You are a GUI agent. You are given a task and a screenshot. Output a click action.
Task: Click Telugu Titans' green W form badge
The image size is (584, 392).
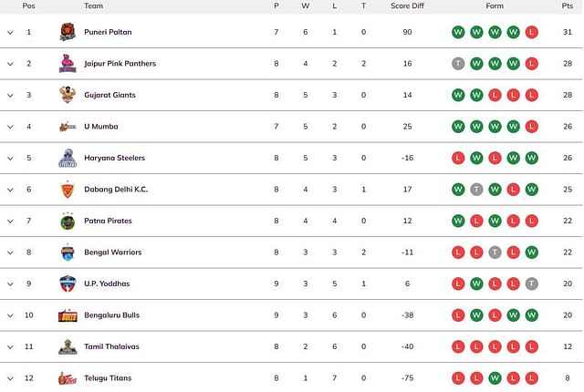pyautogui.click(x=495, y=378)
